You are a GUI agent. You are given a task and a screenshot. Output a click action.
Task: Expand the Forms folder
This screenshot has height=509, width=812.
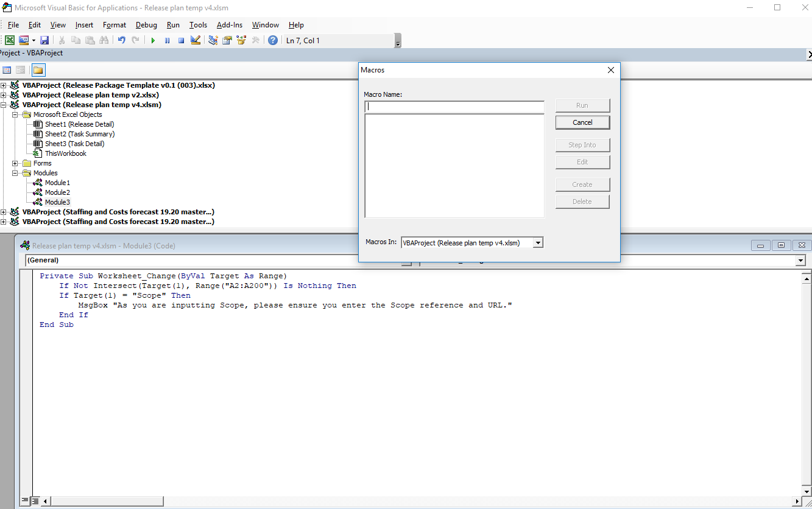(x=15, y=163)
